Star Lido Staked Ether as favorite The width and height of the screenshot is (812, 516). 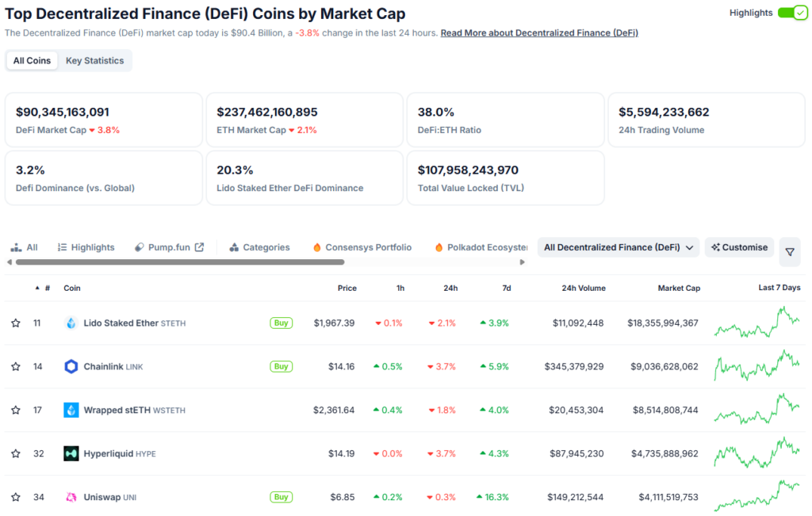pos(15,323)
